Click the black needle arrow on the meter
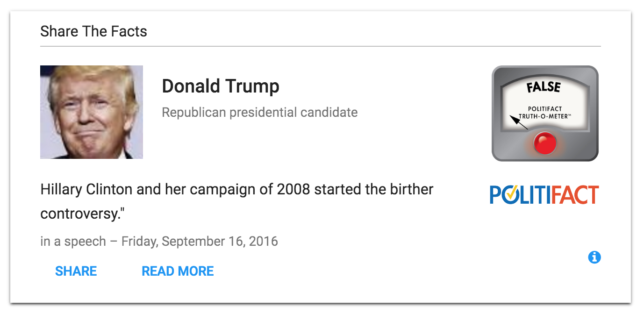 tap(519, 122)
